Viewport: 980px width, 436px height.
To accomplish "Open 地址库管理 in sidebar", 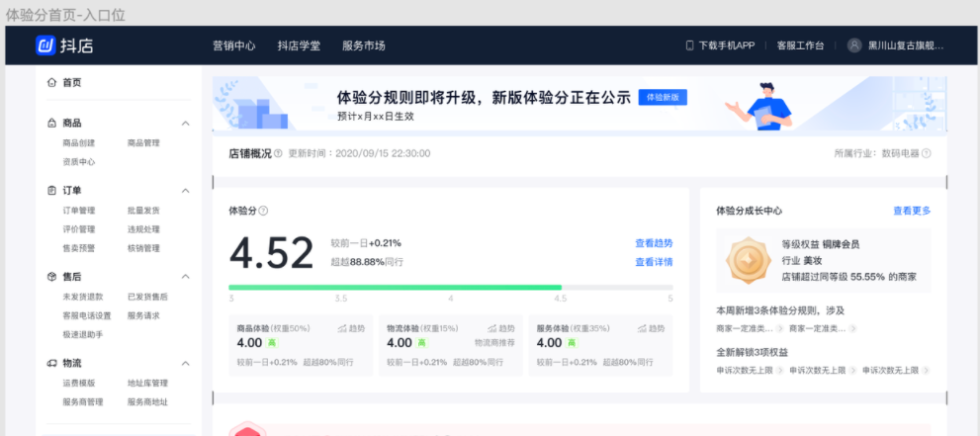I will (x=148, y=383).
